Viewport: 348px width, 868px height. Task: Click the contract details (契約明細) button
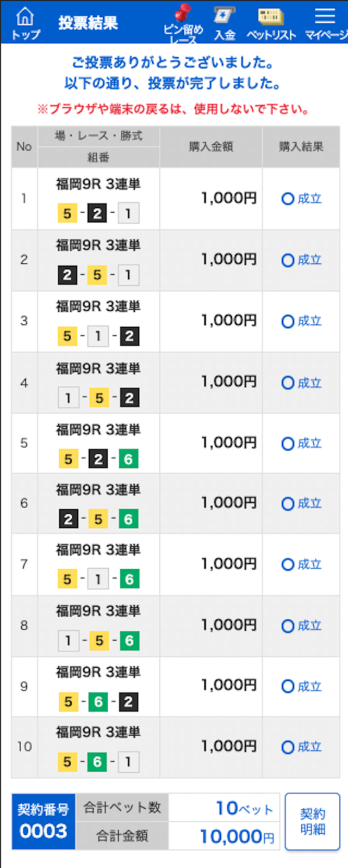coord(313,821)
